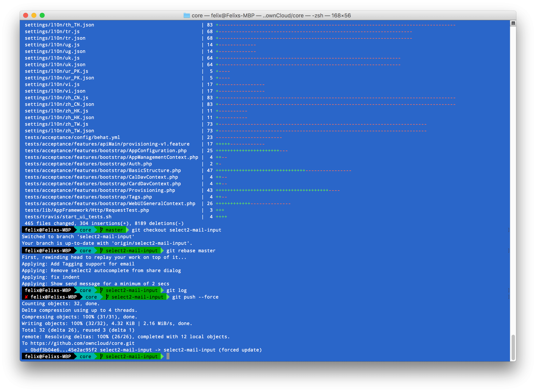Click the folder proxy icon in title bar

(187, 16)
